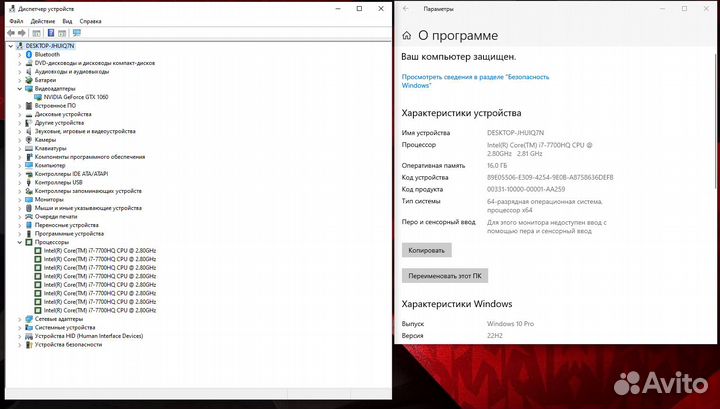
Task: Select Компьютер tree label
Action: point(50,165)
